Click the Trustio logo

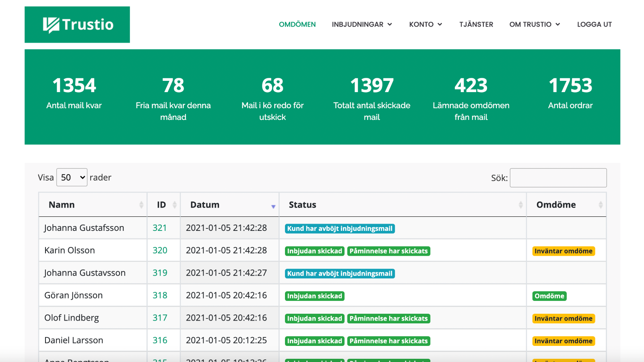(77, 25)
